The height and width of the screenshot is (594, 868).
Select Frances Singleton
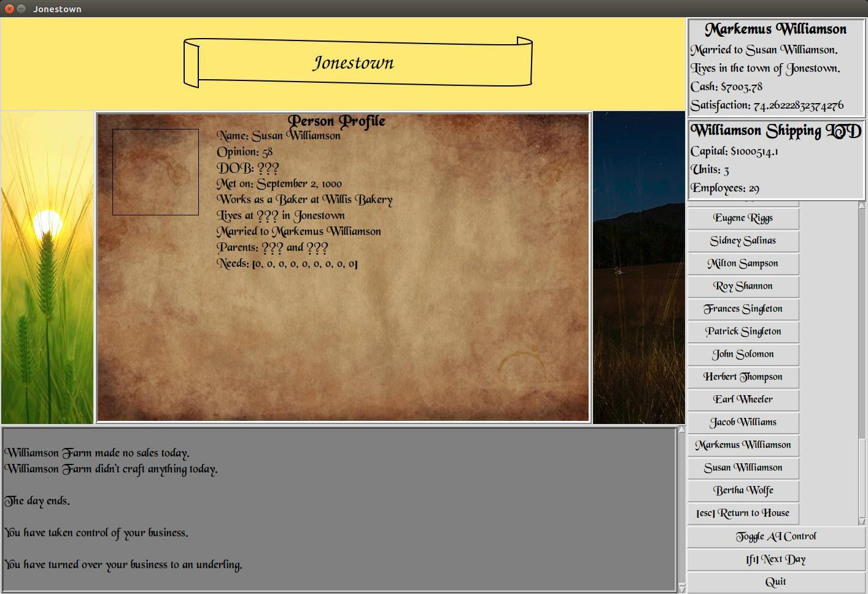(743, 309)
